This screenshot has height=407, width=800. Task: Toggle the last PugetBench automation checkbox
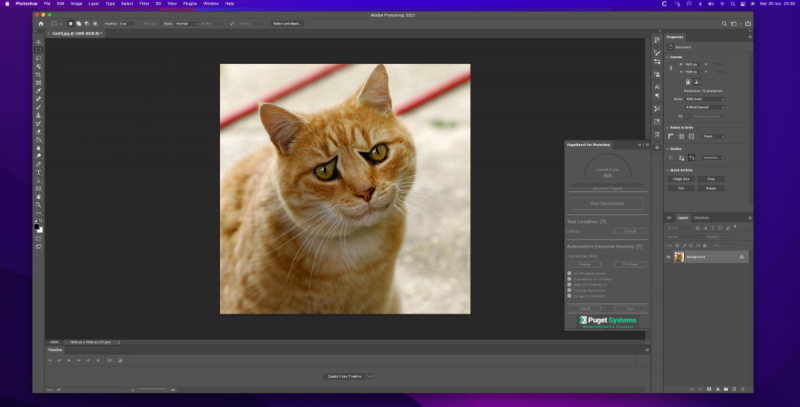click(570, 295)
